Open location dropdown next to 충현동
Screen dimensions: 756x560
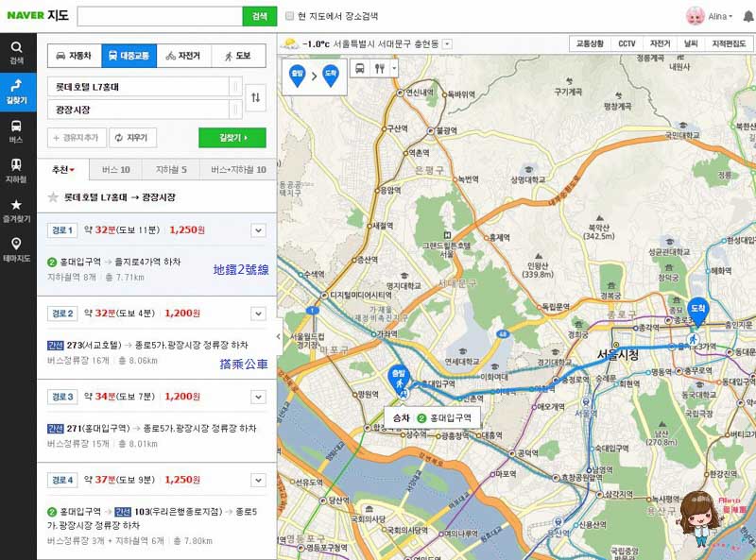(x=447, y=43)
